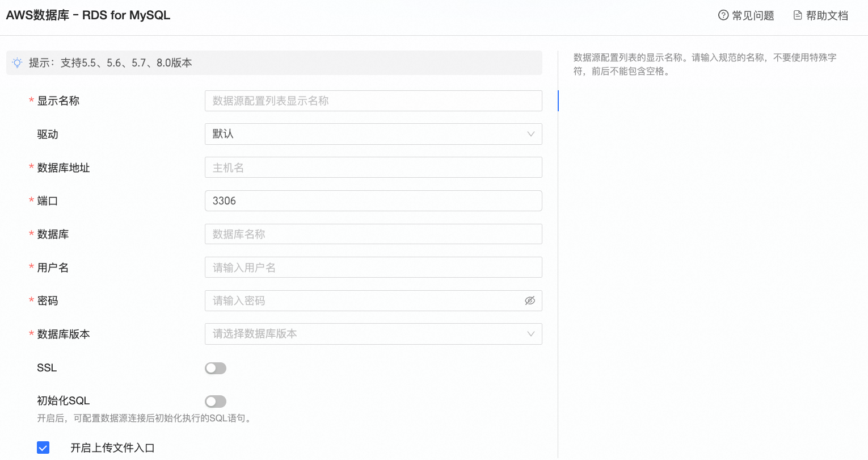868x460 pixels.
Task: Focus the 用户名 input field
Action: point(373,267)
